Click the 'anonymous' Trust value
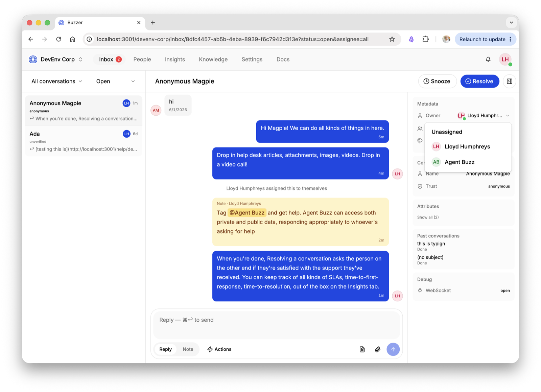This screenshot has height=392, width=541. click(499, 186)
